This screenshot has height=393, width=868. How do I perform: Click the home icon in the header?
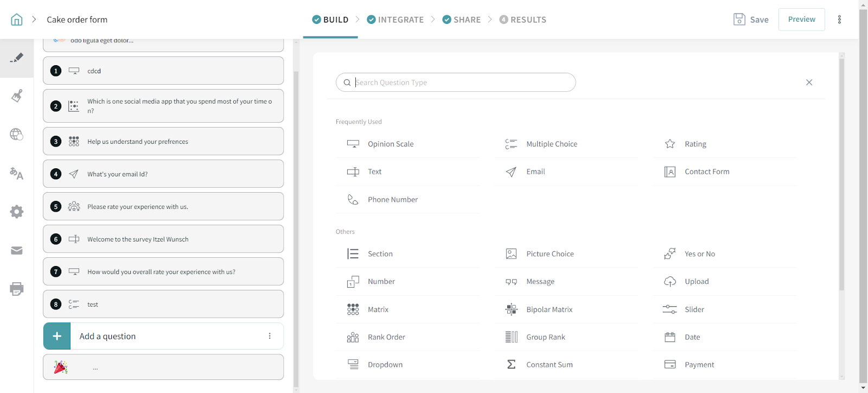tap(17, 20)
